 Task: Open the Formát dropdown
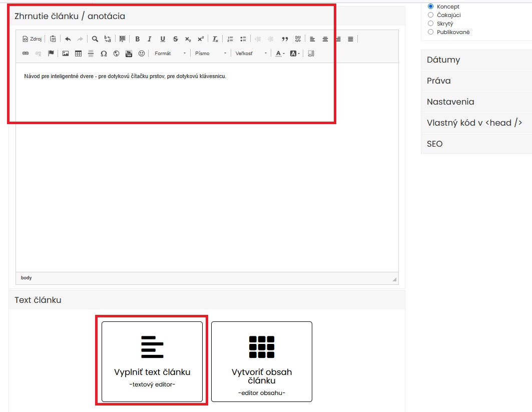170,54
